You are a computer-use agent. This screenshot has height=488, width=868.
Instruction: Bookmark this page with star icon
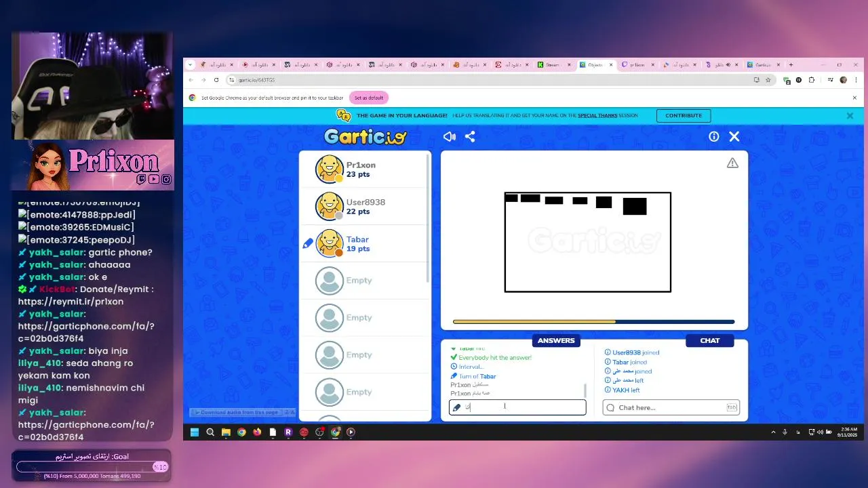(x=768, y=80)
